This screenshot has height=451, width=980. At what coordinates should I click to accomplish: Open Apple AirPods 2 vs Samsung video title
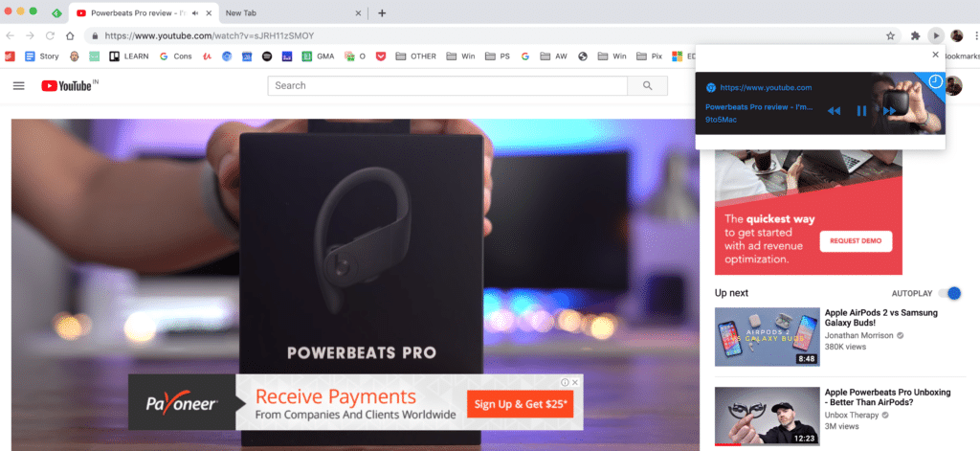tap(881, 318)
